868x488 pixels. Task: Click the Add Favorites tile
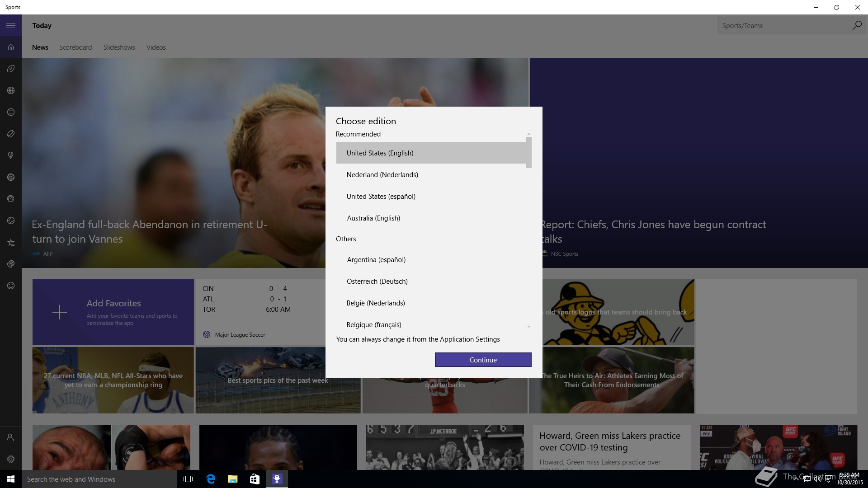point(113,312)
